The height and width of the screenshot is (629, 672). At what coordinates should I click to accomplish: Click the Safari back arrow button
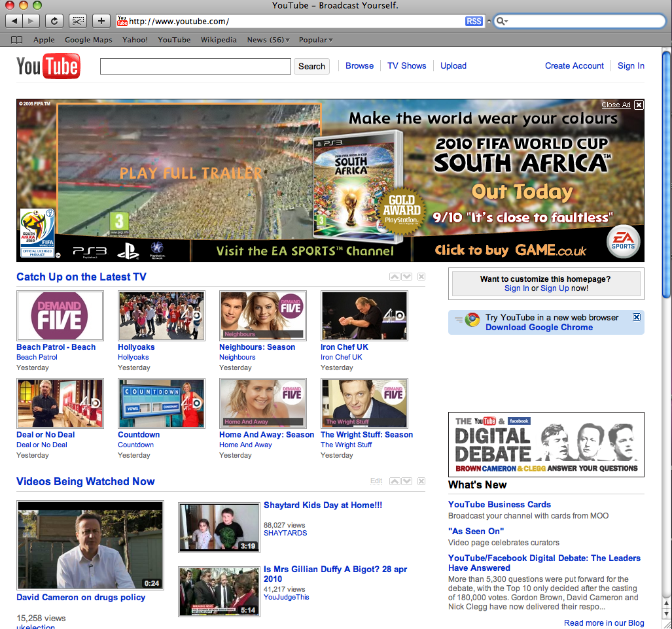point(14,20)
